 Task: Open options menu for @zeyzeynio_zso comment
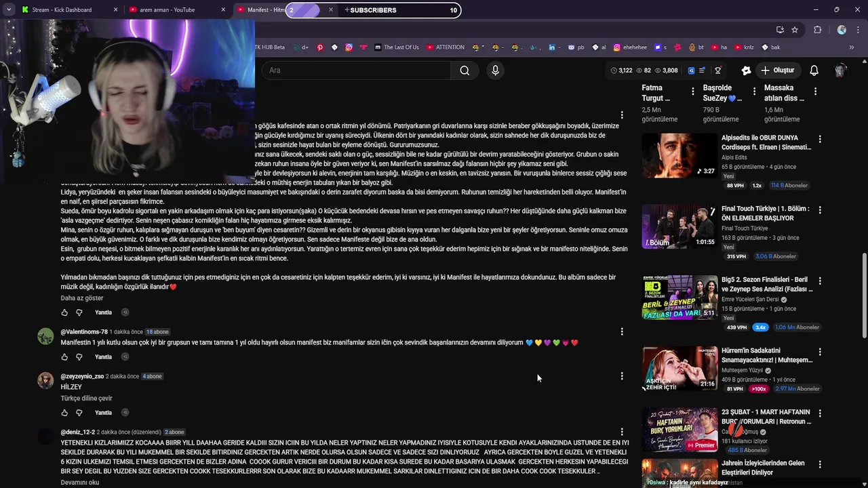[x=622, y=376]
